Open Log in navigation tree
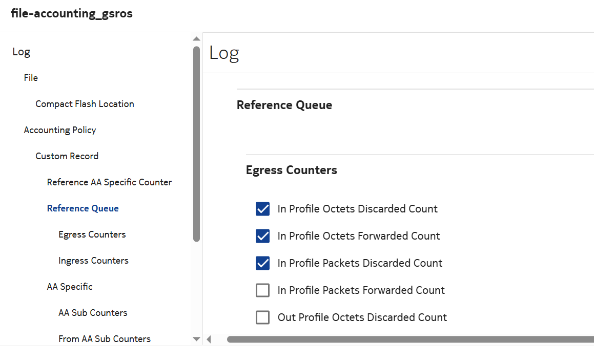Image resolution: width=594 pixels, height=364 pixels. [x=21, y=52]
